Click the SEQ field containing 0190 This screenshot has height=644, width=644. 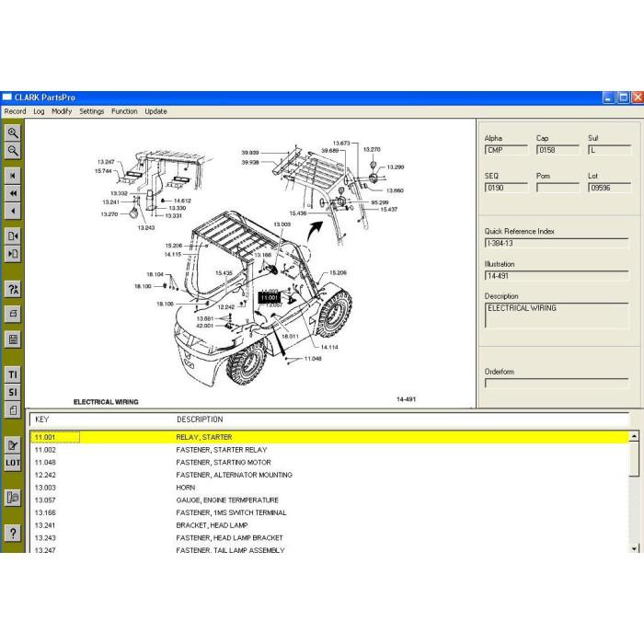point(506,188)
